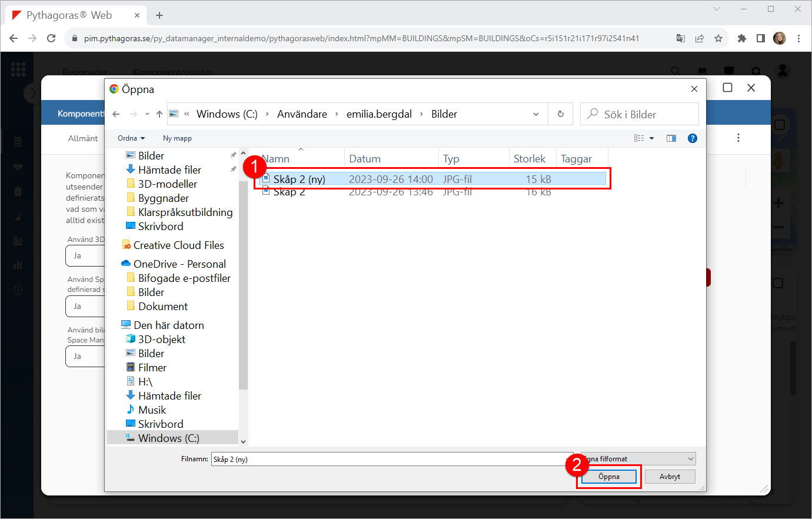This screenshot has height=519, width=812.
Task: Refresh the Bilder folder listing
Action: [561, 114]
